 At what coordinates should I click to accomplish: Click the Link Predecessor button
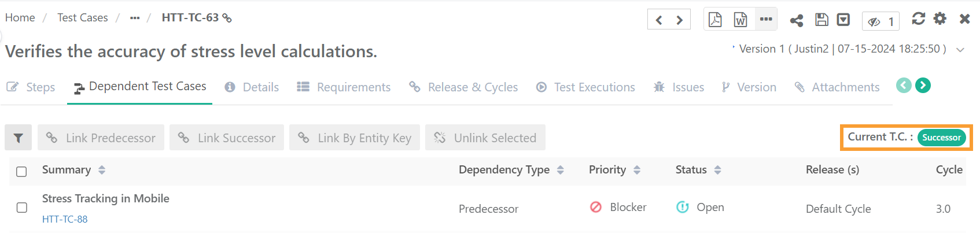(x=101, y=138)
